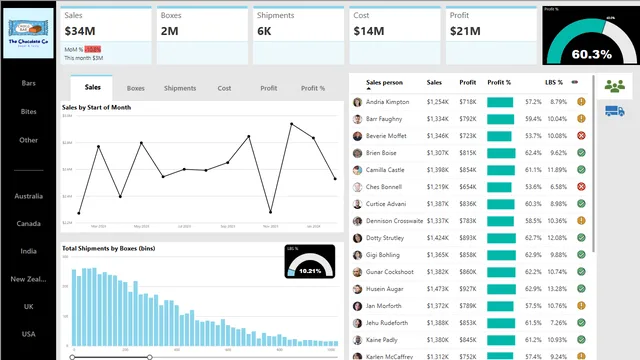Select Dotty Strutley name cell
Screen dimensions: 640x360
point(385,238)
